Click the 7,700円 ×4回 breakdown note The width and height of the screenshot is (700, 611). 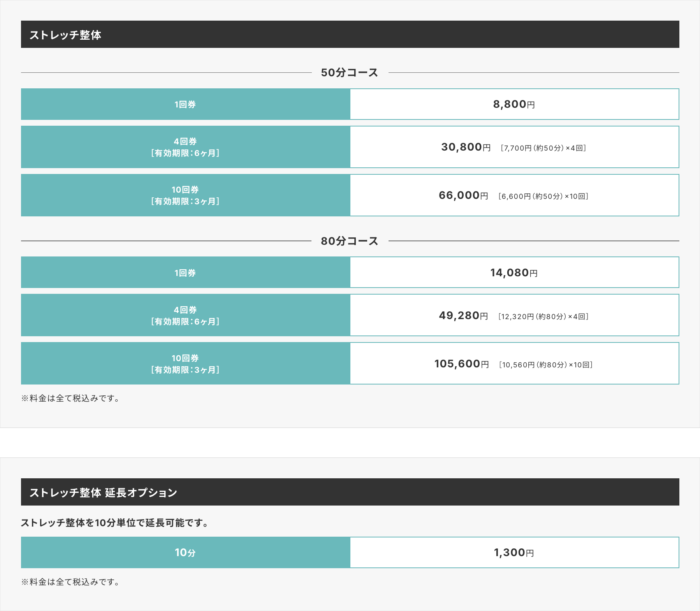(543, 148)
